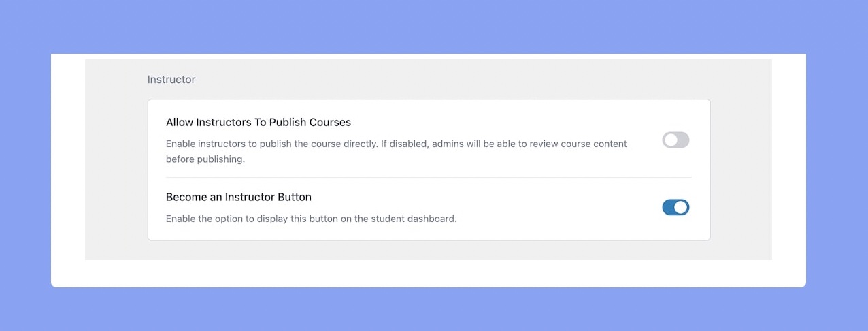This screenshot has height=331, width=868.
Task: Enable Allow Instructors To Publish Courses toggle
Action: (x=675, y=140)
